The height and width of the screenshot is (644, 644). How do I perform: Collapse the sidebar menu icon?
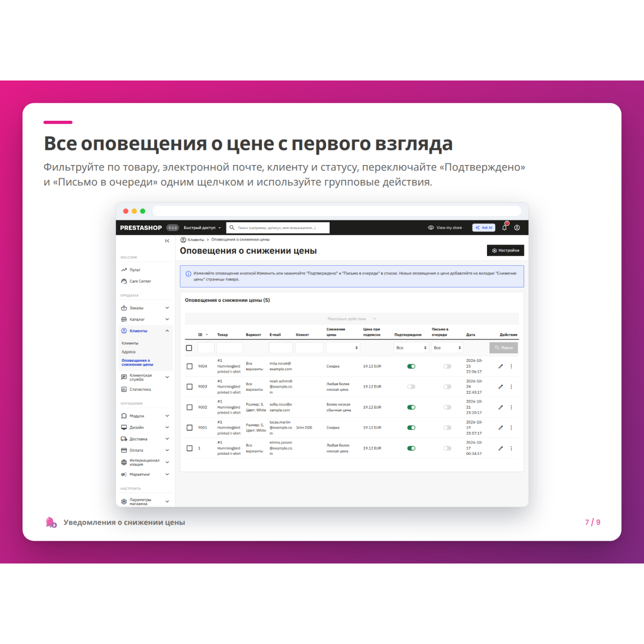167,241
